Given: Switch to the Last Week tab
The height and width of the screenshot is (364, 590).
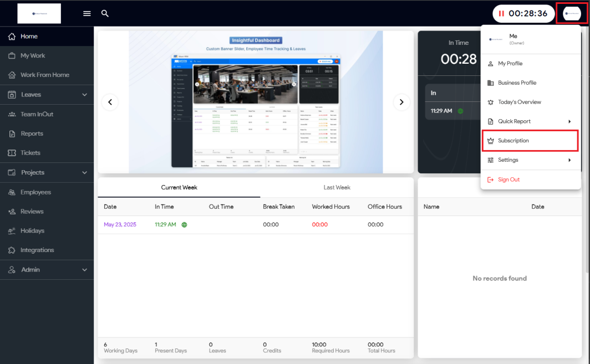Looking at the screenshot, I should [x=337, y=188].
